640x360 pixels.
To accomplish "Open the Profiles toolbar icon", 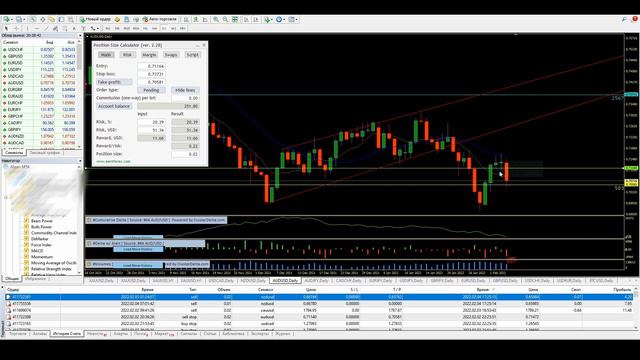I will [19, 19].
